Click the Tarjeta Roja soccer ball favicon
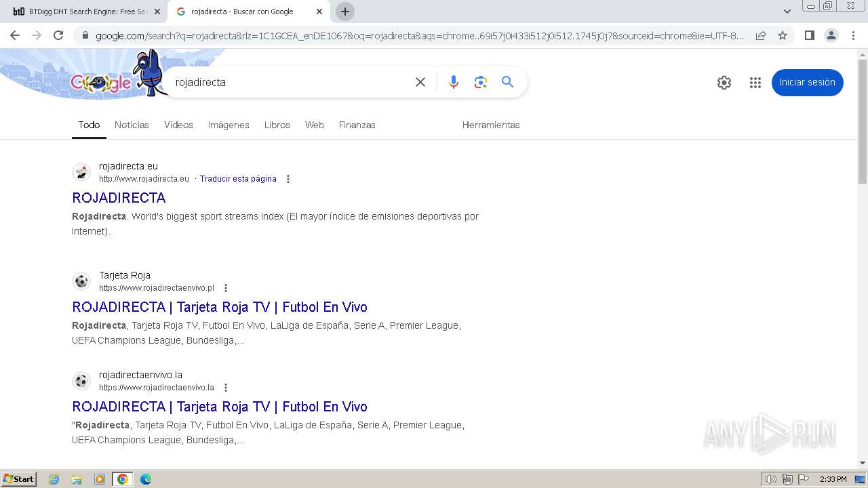Image resolution: width=868 pixels, height=488 pixels. (x=81, y=281)
